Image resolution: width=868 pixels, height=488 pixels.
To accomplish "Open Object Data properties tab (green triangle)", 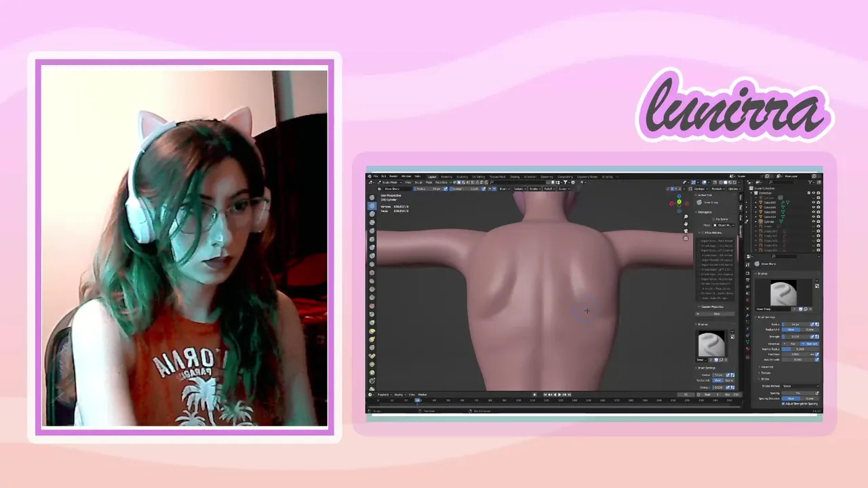I will pyautogui.click(x=747, y=342).
